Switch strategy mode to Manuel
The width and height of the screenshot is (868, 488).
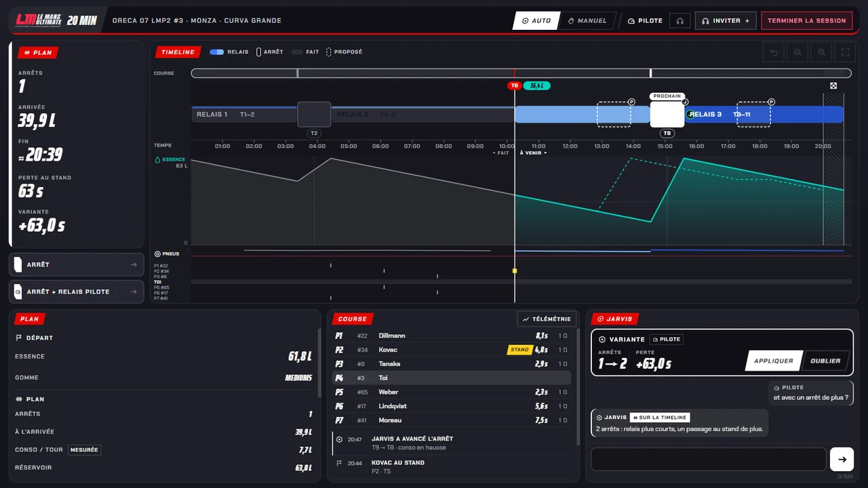tap(587, 21)
